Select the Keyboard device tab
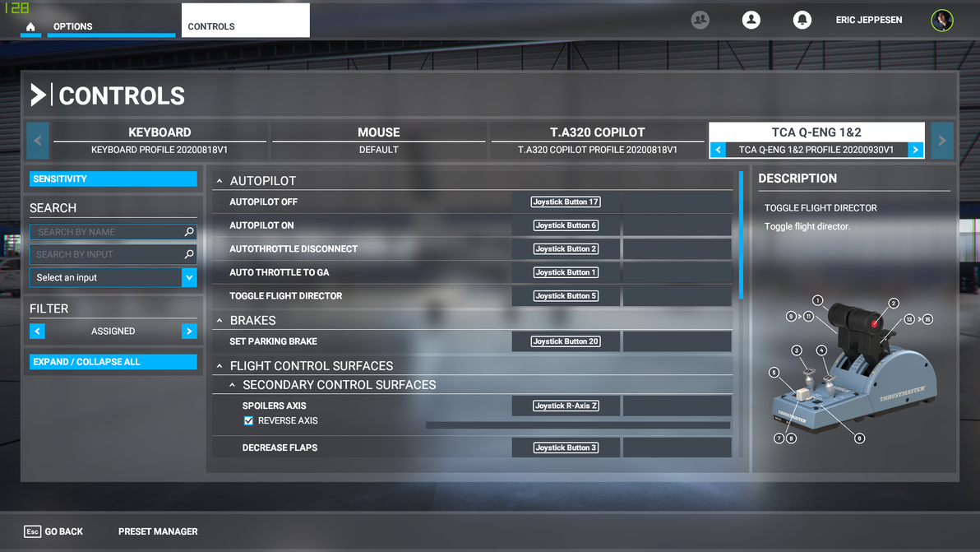The height and width of the screenshot is (552, 980). (x=159, y=140)
